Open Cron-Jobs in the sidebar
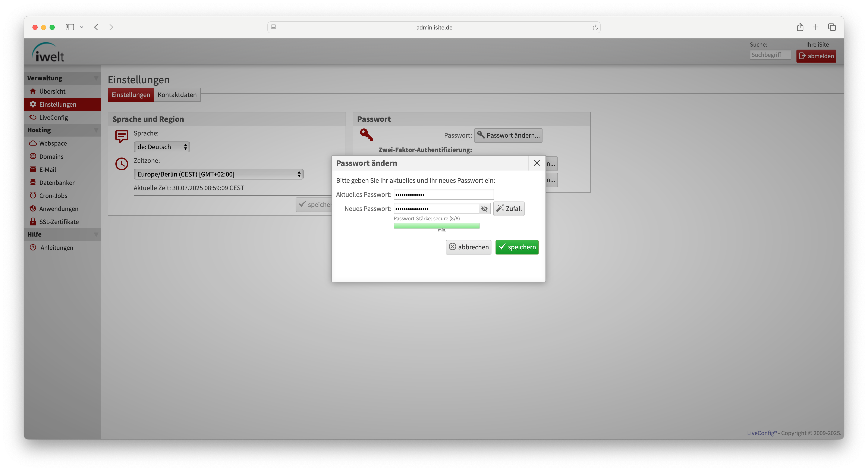This screenshot has height=471, width=868. (62, 195)
